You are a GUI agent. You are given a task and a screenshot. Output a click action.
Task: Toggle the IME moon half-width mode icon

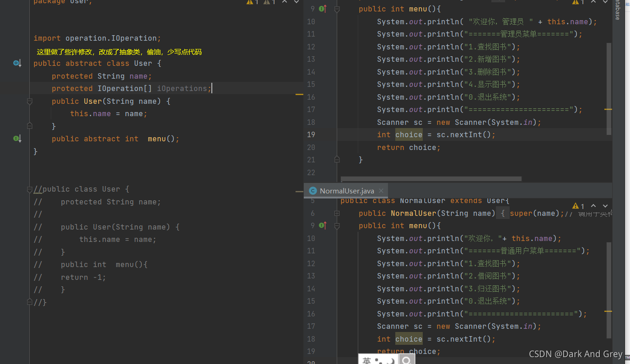390,361
